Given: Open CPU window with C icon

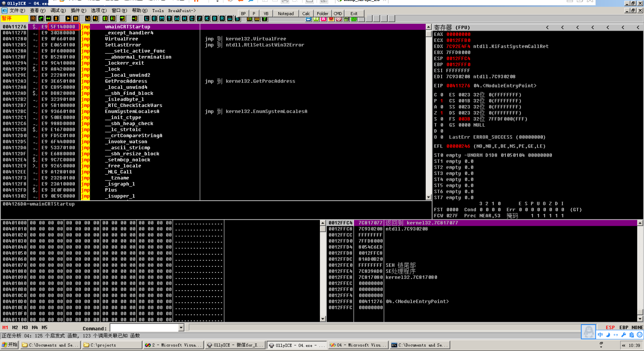Looking at the screenshot, I should 192,18.
